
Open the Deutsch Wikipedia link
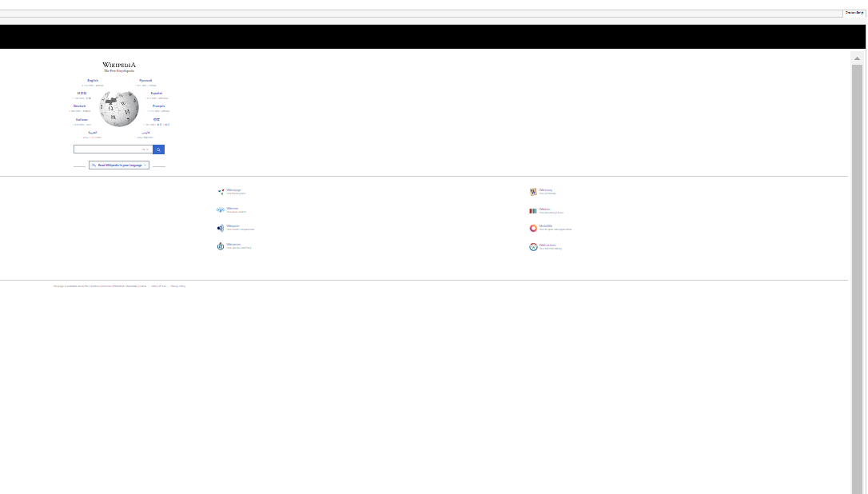80,106
